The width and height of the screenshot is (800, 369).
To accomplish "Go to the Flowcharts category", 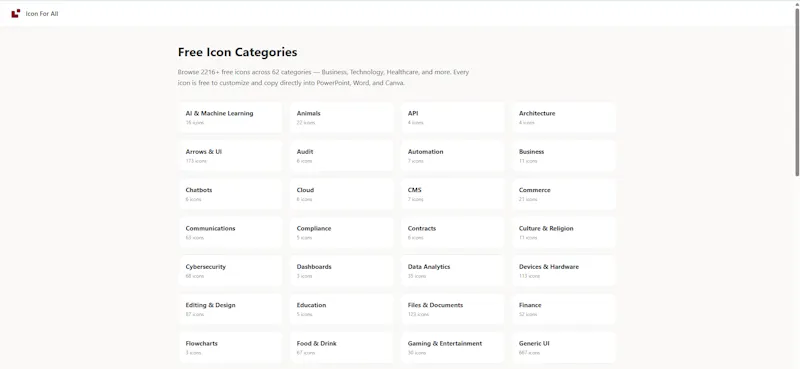I will pos(230,347).
